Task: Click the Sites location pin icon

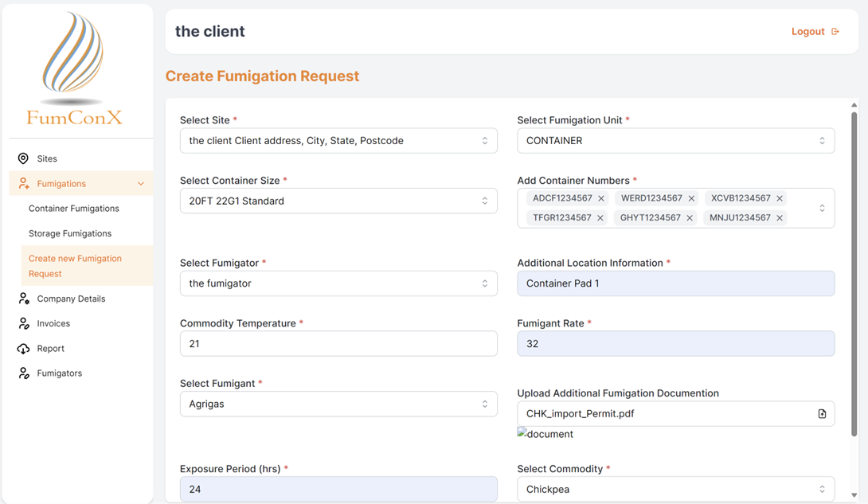Action: click(23, 158)
